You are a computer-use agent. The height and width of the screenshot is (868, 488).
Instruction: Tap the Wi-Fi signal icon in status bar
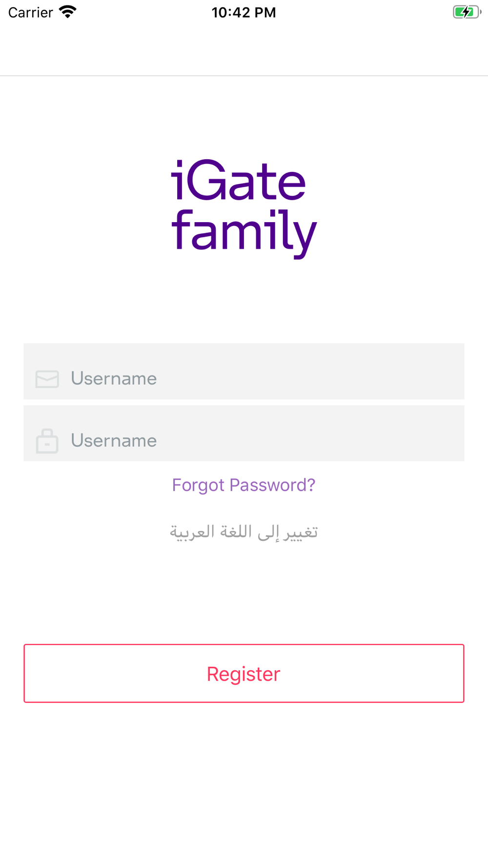tap(67, 12)
